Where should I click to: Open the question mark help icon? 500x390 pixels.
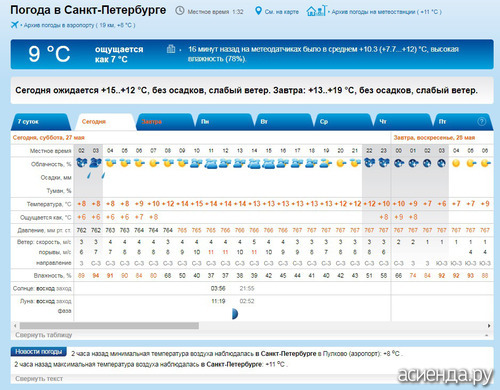[x=482, y=122]
